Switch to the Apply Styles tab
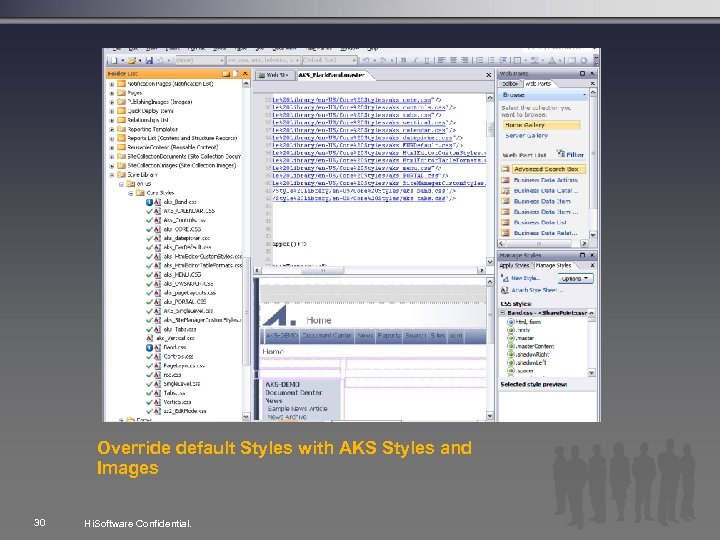The height and width of the screenshot is (540, 720). (x=514, y=265)
